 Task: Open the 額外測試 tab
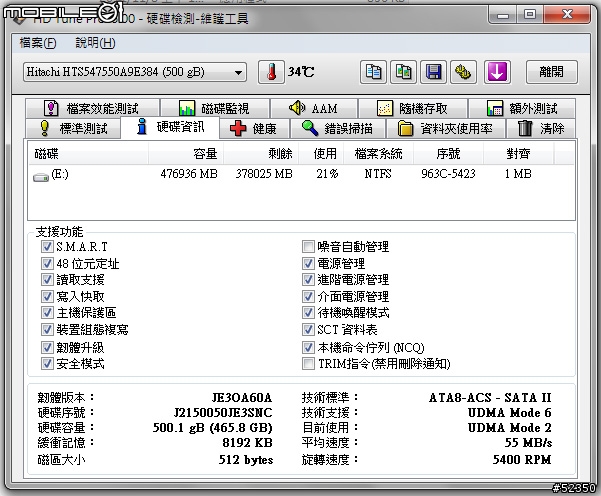[522, 108]
